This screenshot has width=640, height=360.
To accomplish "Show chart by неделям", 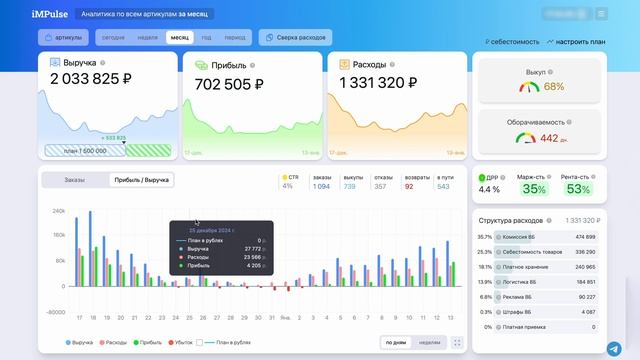I will click(429, 342).
